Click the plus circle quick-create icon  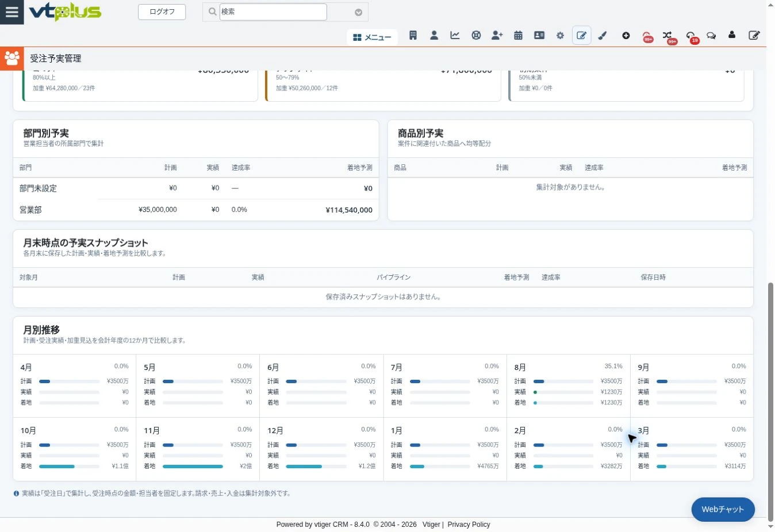coord(626,36)
